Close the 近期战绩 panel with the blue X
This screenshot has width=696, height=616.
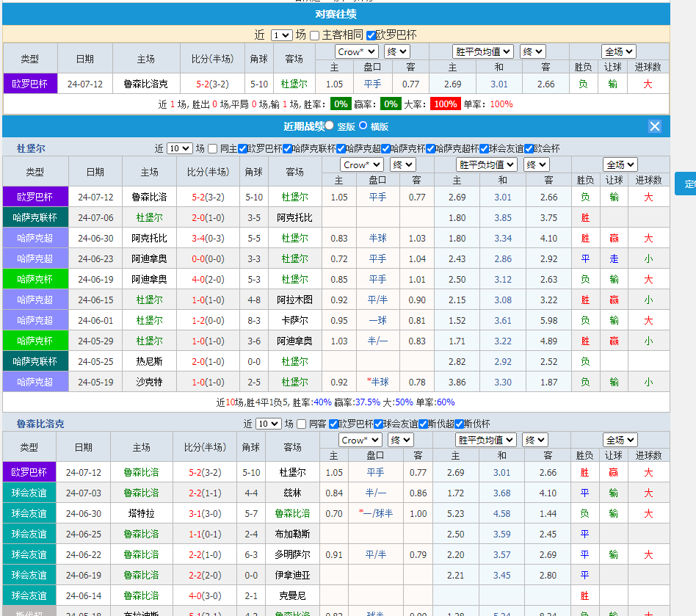click(654, 126)
